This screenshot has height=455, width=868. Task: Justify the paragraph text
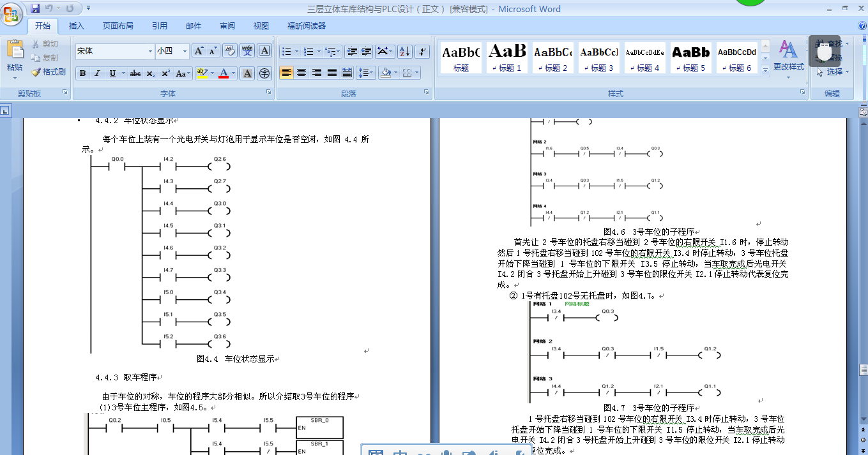point(331,73)
